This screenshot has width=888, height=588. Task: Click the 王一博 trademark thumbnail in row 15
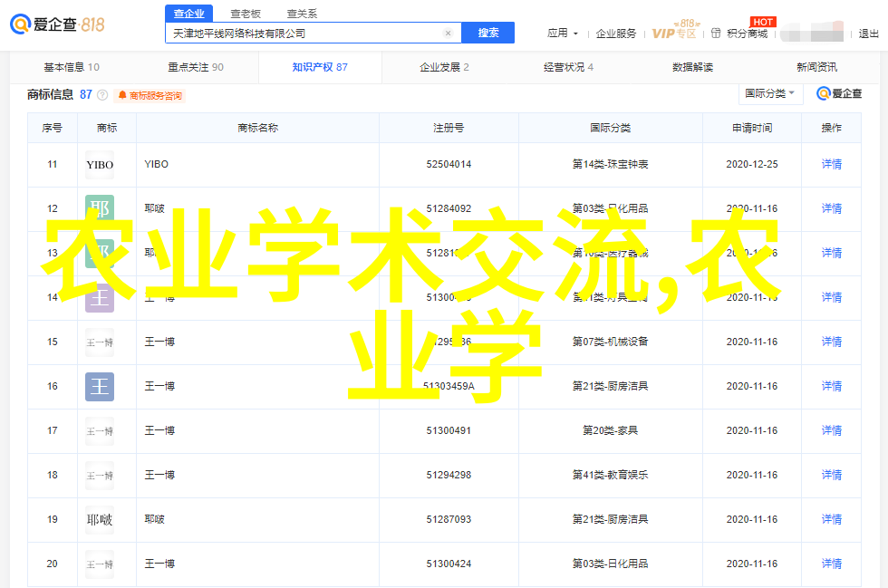tap(100, 342)
